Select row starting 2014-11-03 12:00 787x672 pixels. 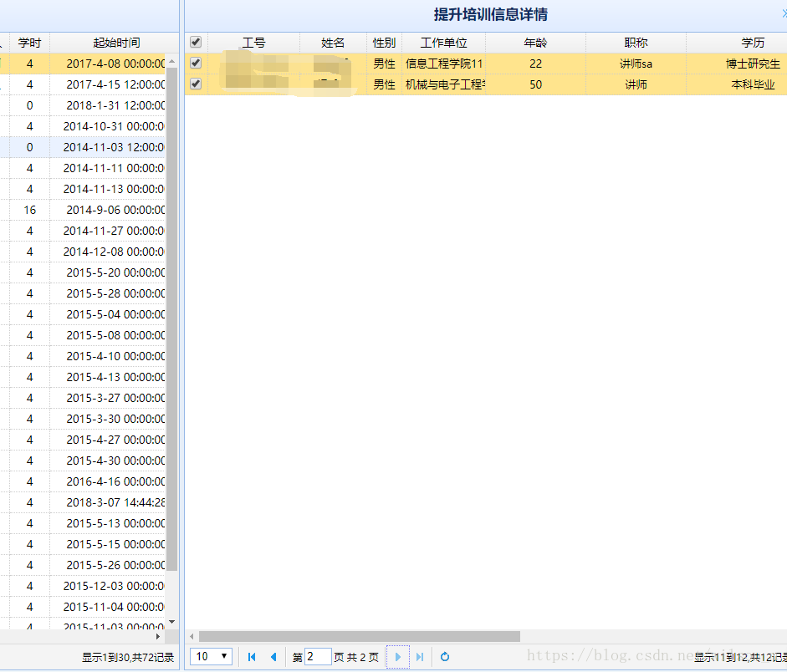[82, 147]
